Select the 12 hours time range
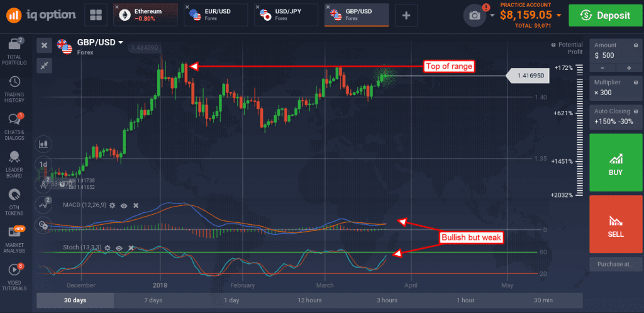The height and width of the screenshot is (313, 644). tap(309, 300)
